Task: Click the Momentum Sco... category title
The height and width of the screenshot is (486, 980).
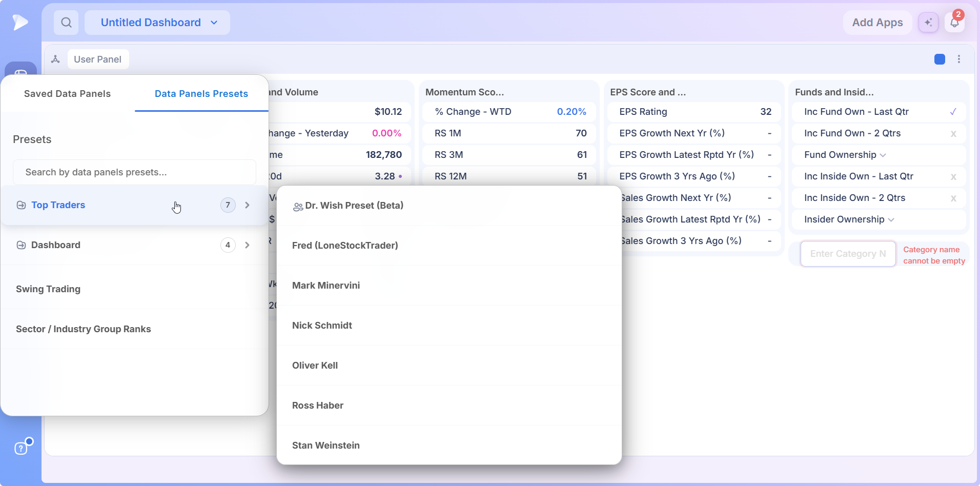Action: pos(464,92)
